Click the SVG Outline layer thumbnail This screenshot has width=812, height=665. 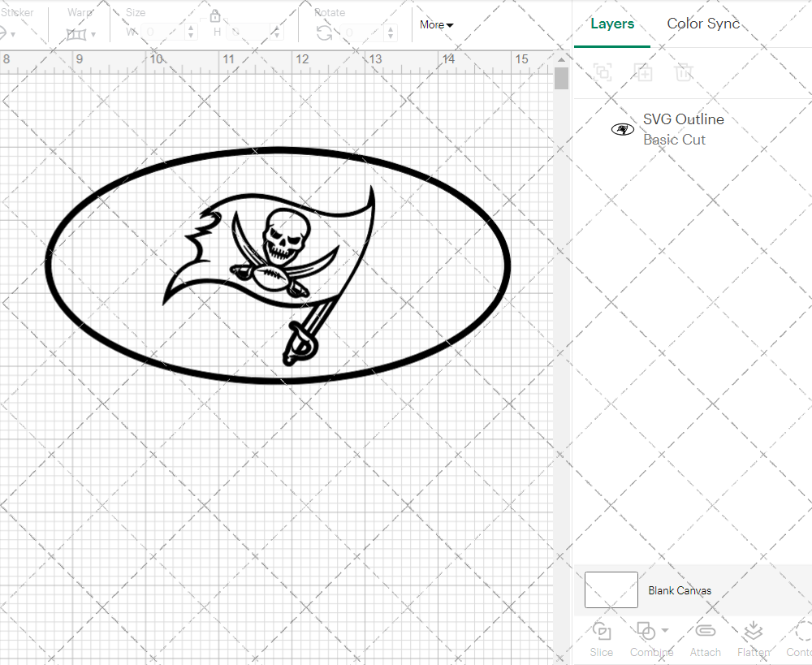tap(623, 129)
